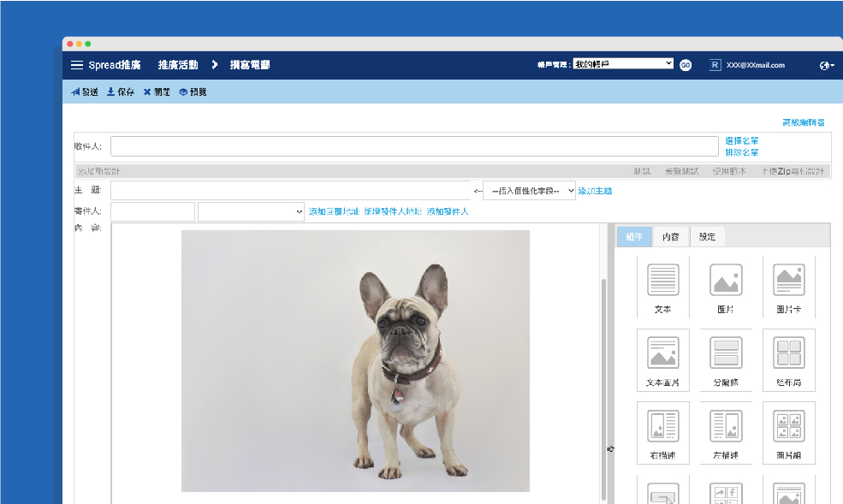Select the 左描述 left description component
The width and height of the screenshot is (843, 504).
[726, 433]
